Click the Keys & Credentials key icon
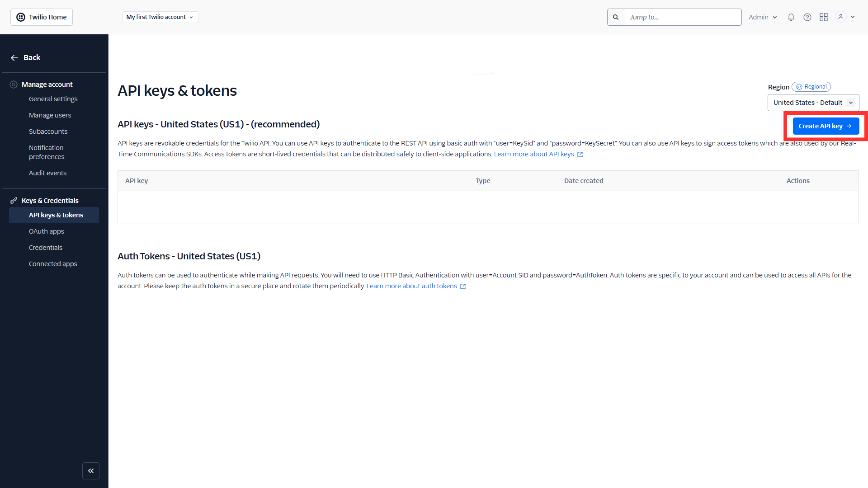Image resolution: width=868 pixels, height=488 pixels. point(14,200)
